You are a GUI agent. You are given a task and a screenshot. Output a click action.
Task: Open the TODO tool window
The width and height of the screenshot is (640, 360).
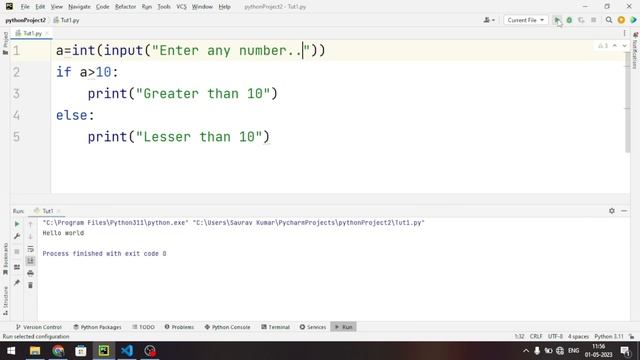point(143,327)
